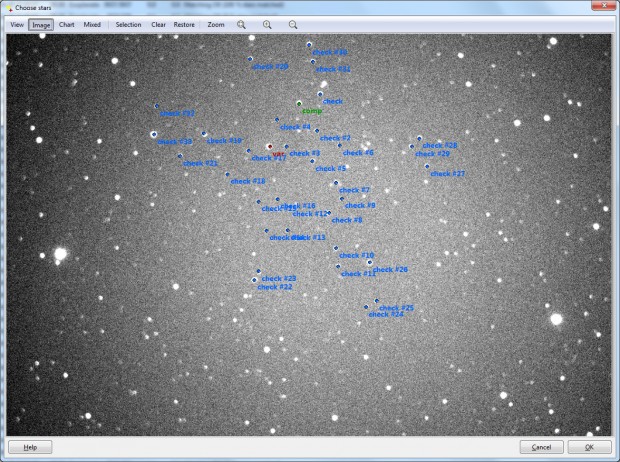Click the 'check #3' star label
This screenshot has width=620, height=462.
tap(305, 153)
